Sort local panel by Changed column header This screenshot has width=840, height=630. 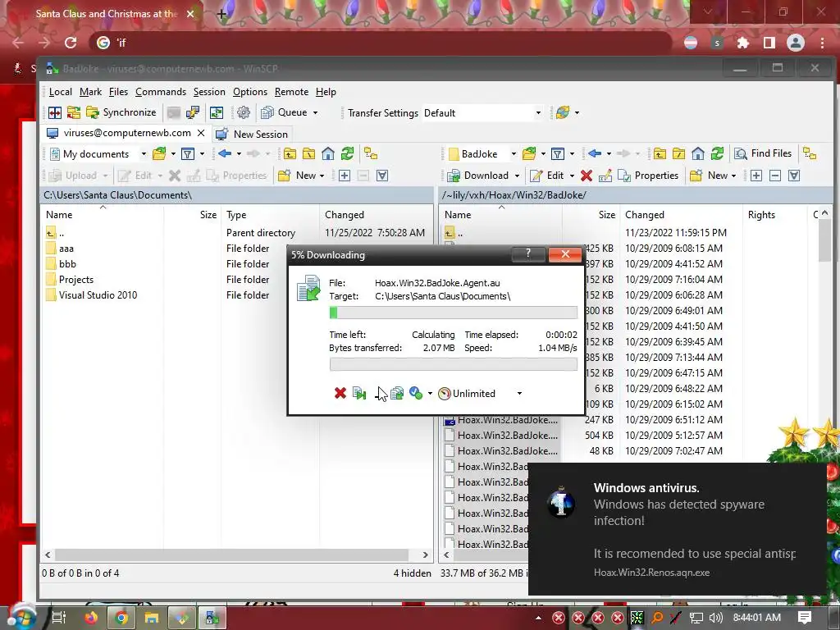344,215
